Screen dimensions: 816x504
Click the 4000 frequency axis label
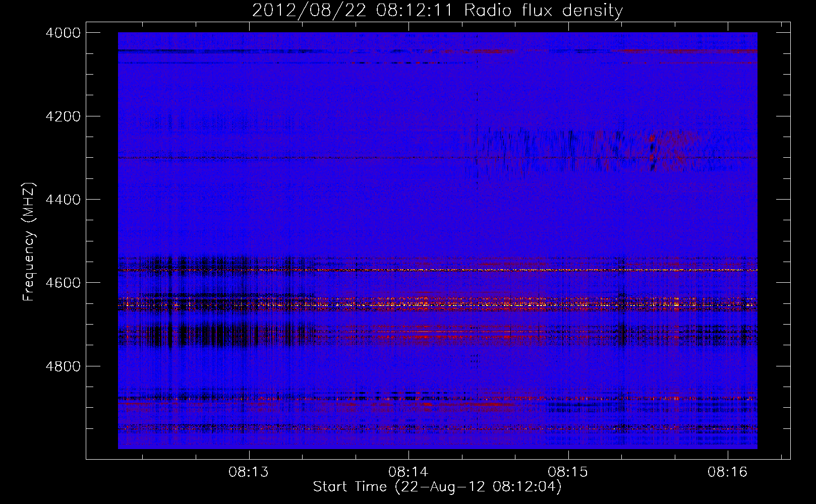pos(63,33)
